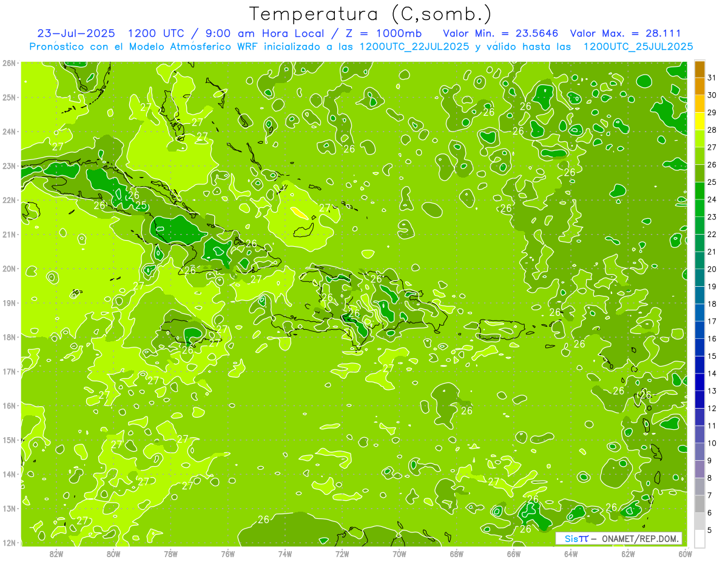
Task: Click the 21N latitude axis label
Action: coord(9,234)
